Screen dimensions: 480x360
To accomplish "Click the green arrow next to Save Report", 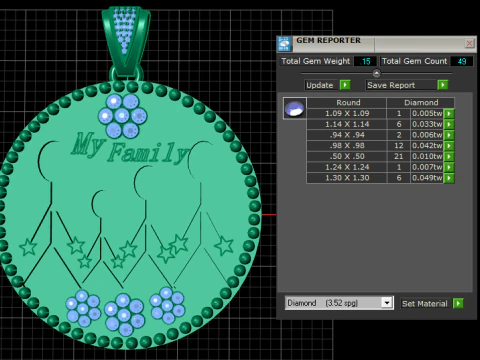I will coord(443,85).
